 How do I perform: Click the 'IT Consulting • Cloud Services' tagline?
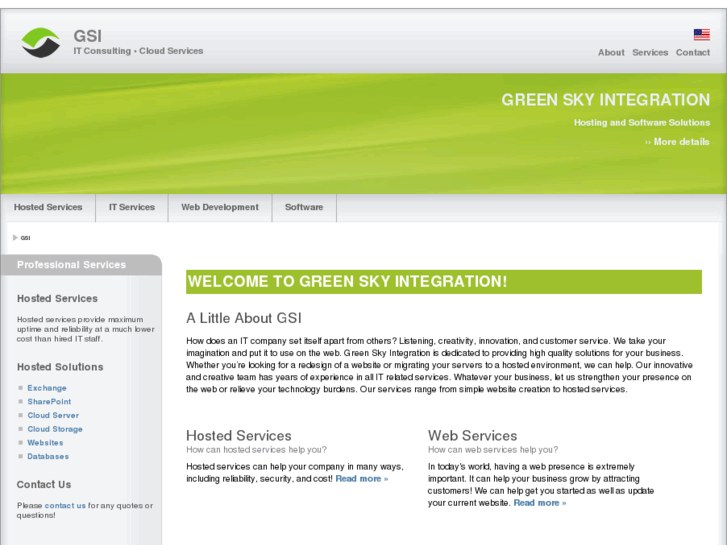[138, 51]
